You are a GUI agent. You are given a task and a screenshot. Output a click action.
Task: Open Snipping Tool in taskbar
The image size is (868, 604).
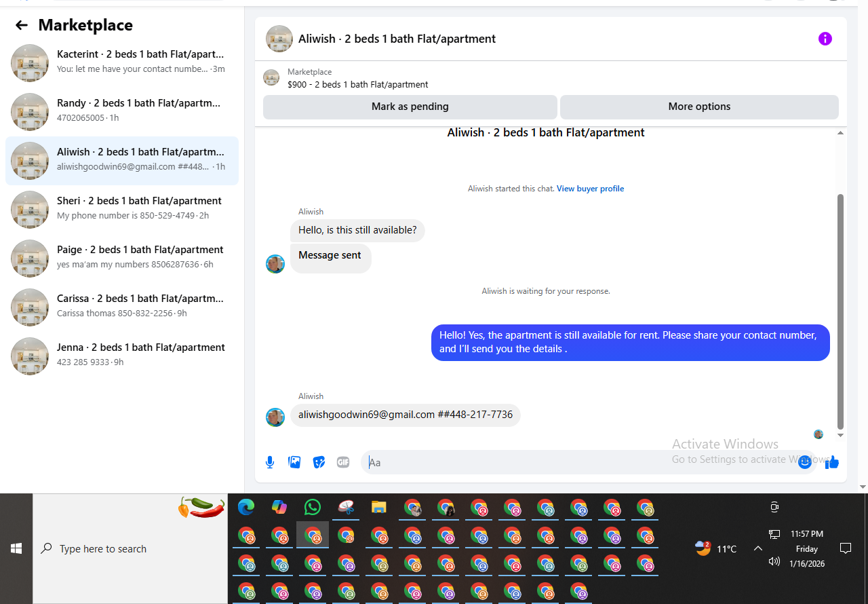pyautogui.click(x=346, y=507)
